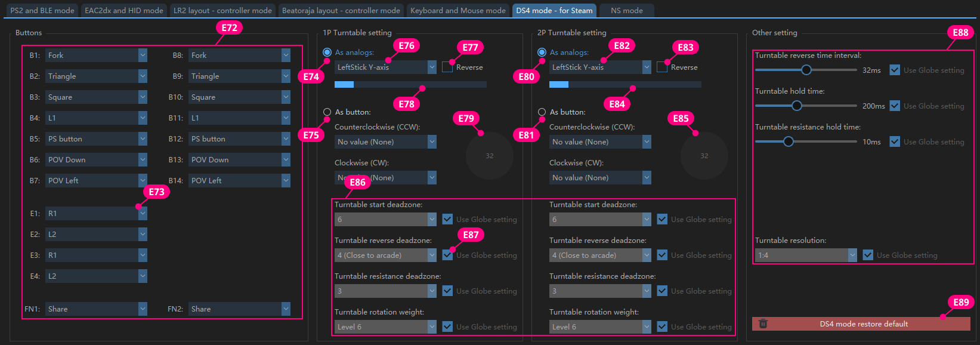980x345 pixels.
Task: Click DS4 mode restore default button
Action: click(863, 324)
